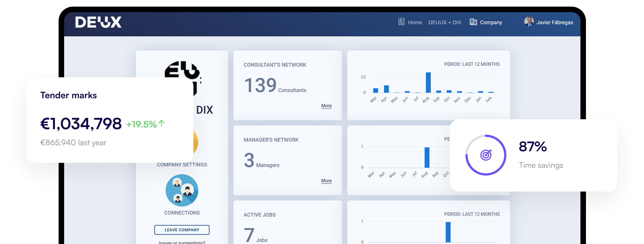Viewport: 644px width, 244px height.
Task: Click the +19.5% growth indicator
Action: point(145,124)
